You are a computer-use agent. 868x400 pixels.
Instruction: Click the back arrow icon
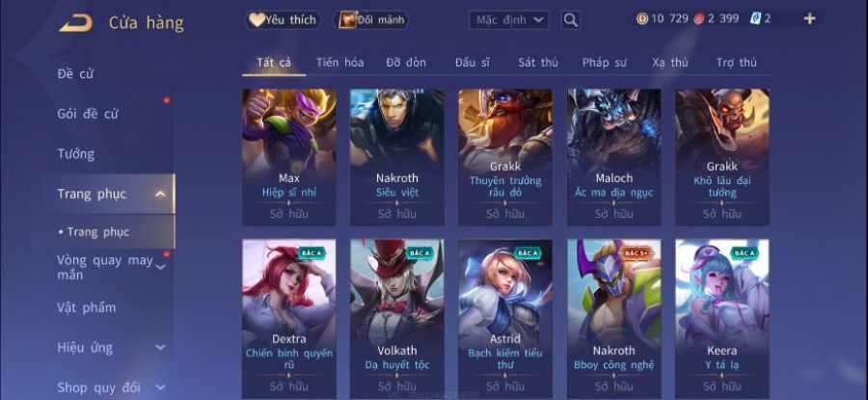pyautogui.click(x=76, y=23)
